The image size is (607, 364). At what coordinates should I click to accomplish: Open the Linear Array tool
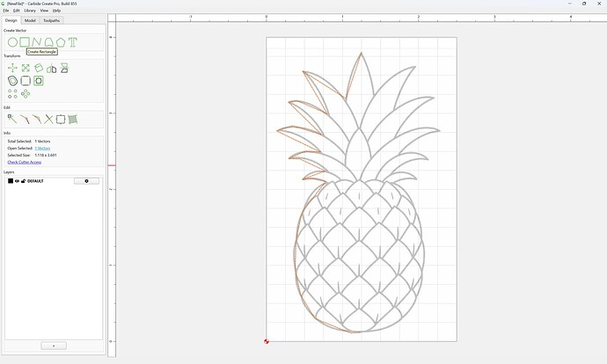click(12, 93)
